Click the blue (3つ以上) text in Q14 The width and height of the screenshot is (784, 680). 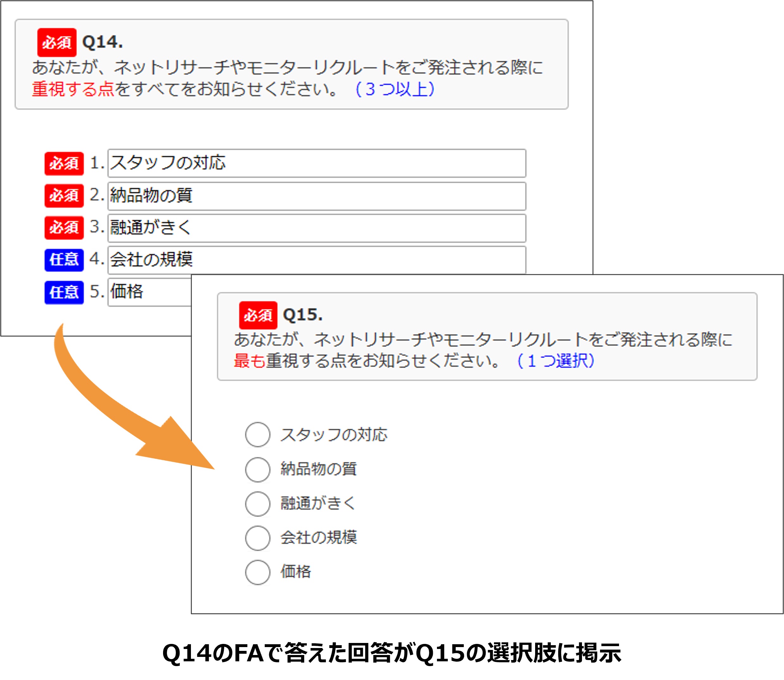coord(395,90)
